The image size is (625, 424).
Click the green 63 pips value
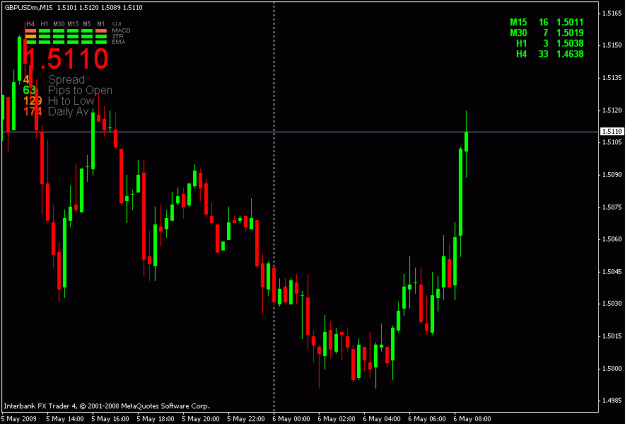coord(29,90)
